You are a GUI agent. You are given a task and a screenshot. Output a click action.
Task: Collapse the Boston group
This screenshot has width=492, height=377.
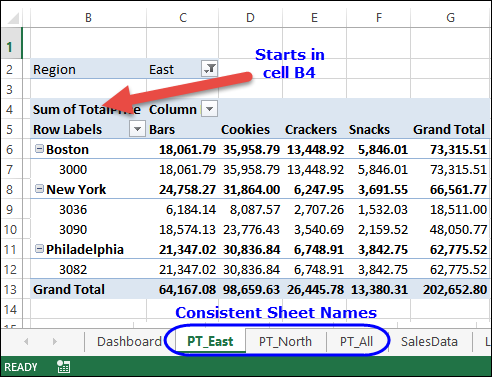click(39, 149)
